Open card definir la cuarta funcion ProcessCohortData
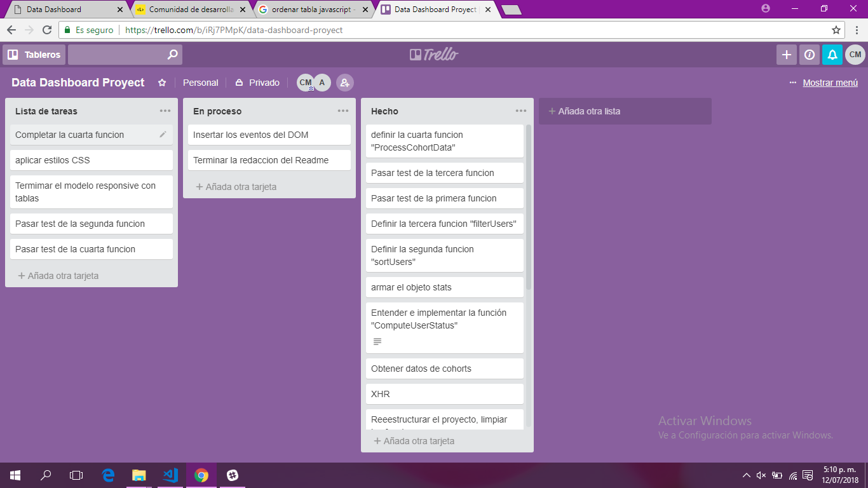868x488 pixels. [445, 141]
